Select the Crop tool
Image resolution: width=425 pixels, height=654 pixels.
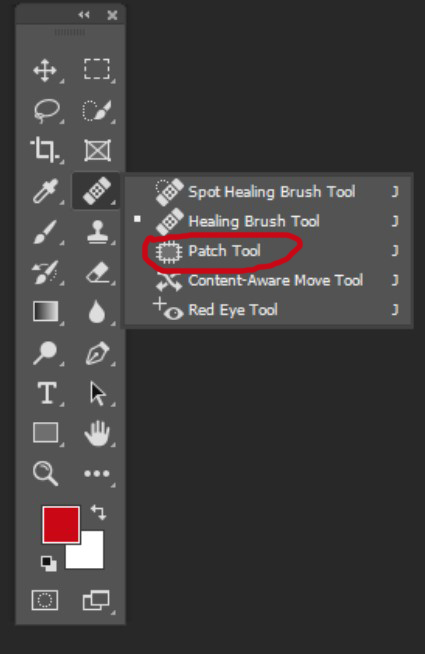pos(45,150)
